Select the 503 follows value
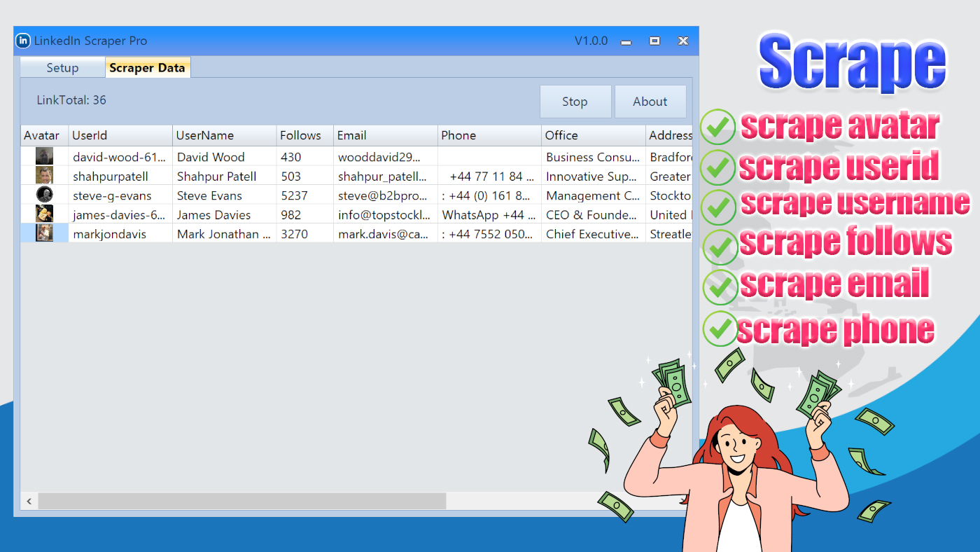This screenshot has width=980, height=552. point(304,176)
